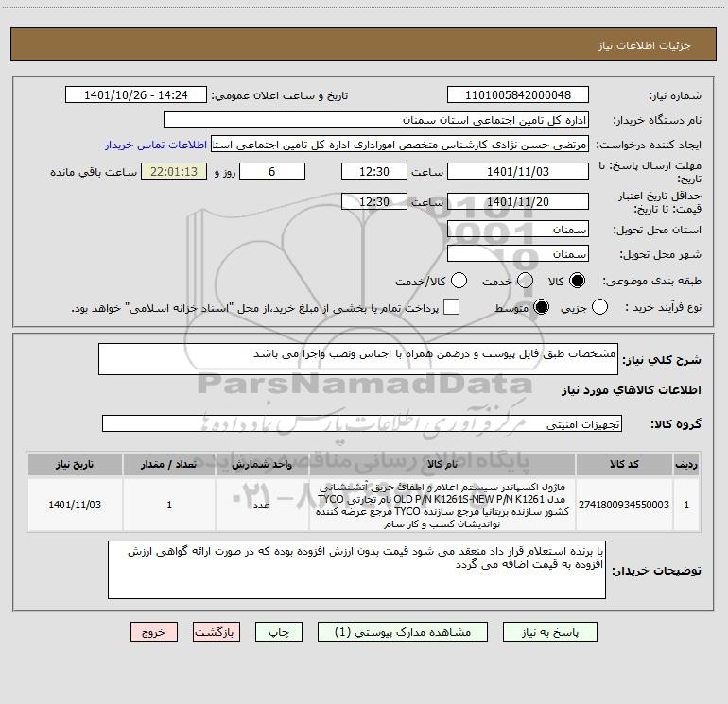Open مشاهده مدارک پیوستی (1) button
Screen dimensions: 728x704
403,632
